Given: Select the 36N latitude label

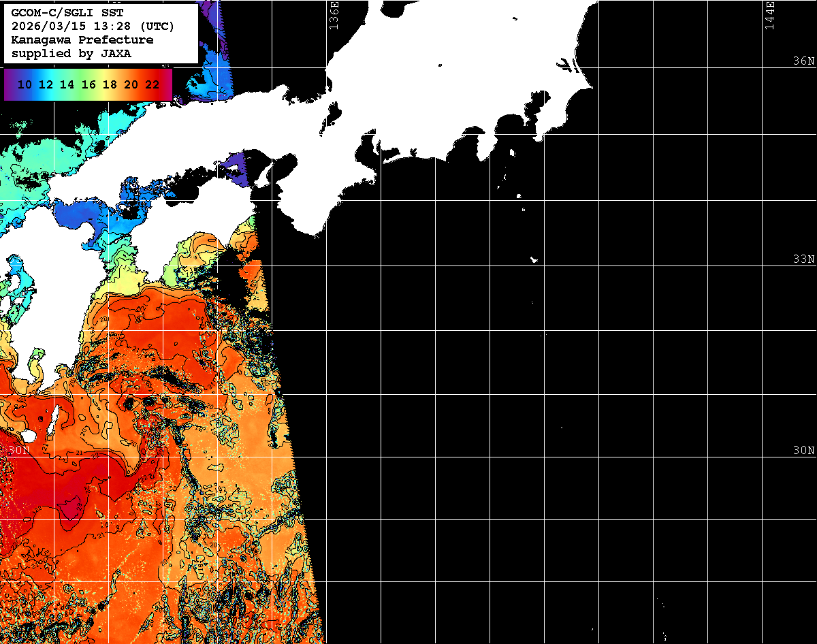Looking at the screenshot, I should [803, 61].
